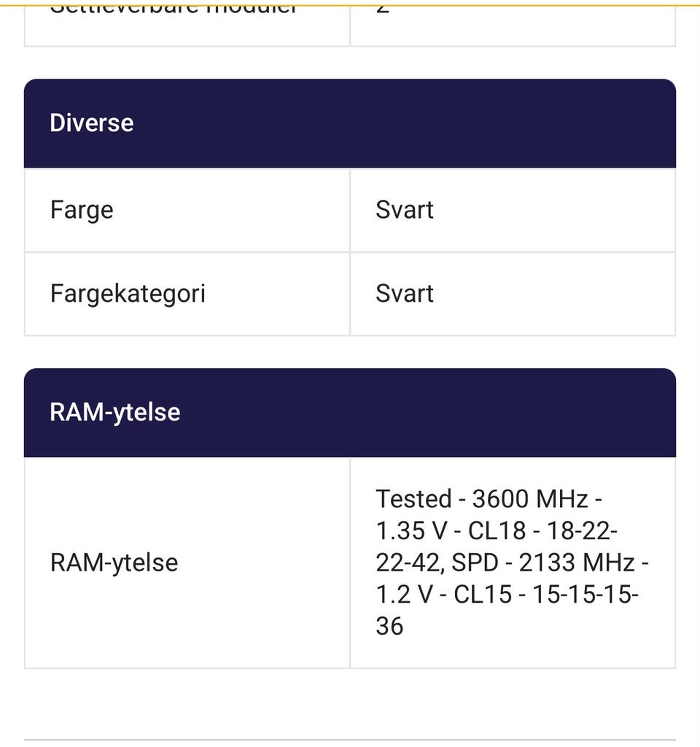Click the Svart value beside Farge
This screenshot has height=747, width=700.
coord(405,210)
